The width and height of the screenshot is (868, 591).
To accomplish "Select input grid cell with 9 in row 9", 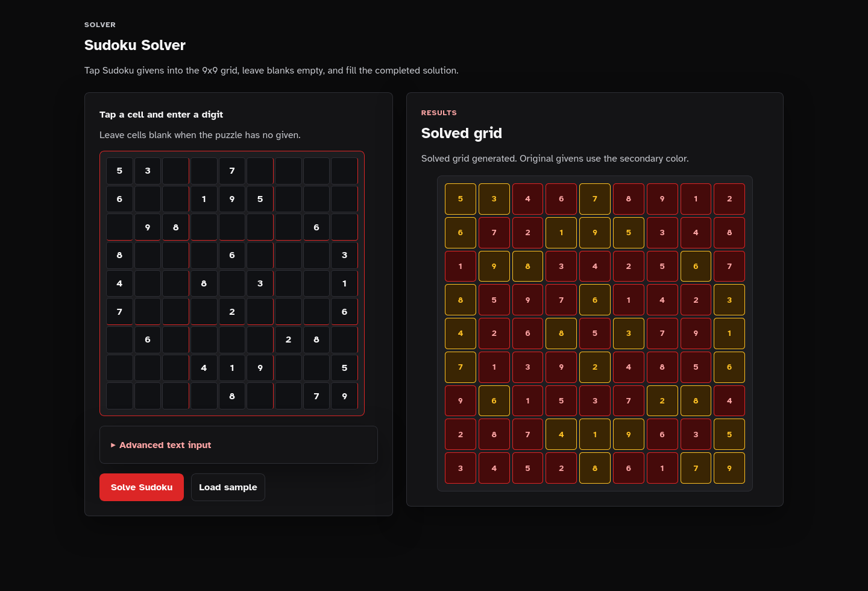I will coord(345,396).
